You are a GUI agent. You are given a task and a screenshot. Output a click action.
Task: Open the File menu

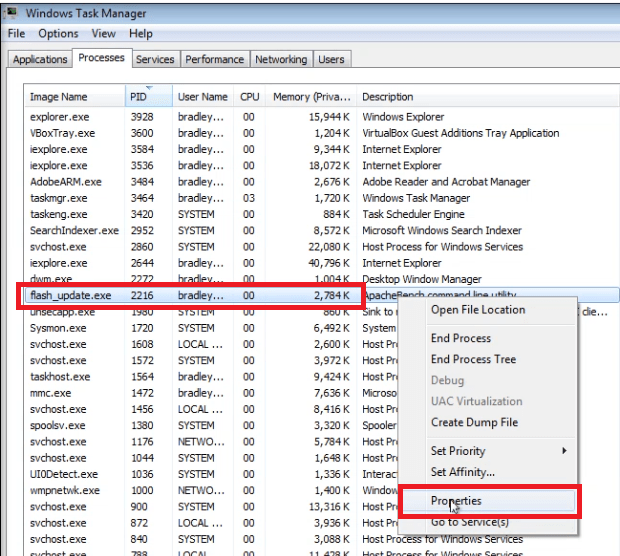tap(16, 33)
